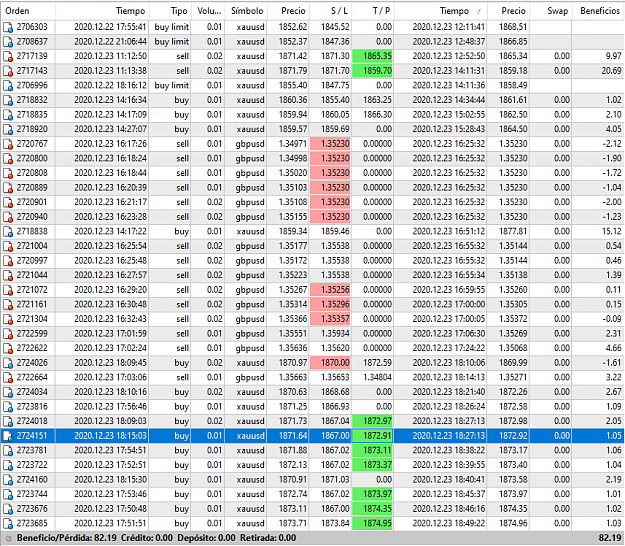Select order number 2721044
The width and height of the screenshot is (625, 546).
[32, 275]
